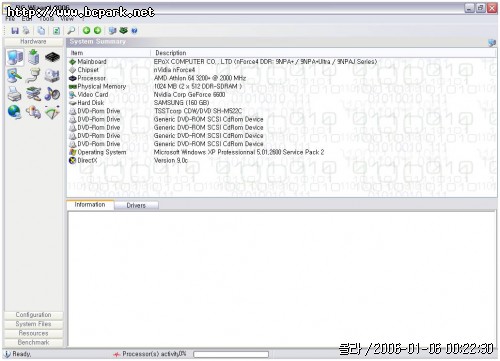Click the Hardware panel header button

[x=33, y=42]
